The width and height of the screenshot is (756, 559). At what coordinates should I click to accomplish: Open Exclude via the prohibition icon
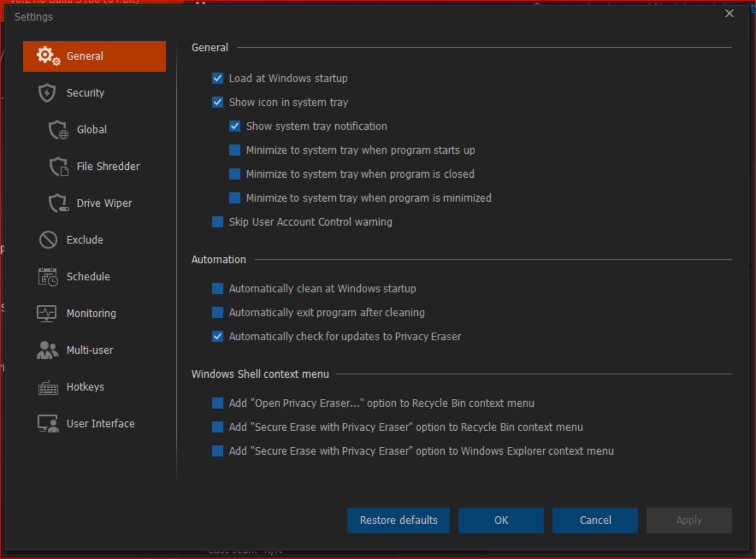point(48,240)
